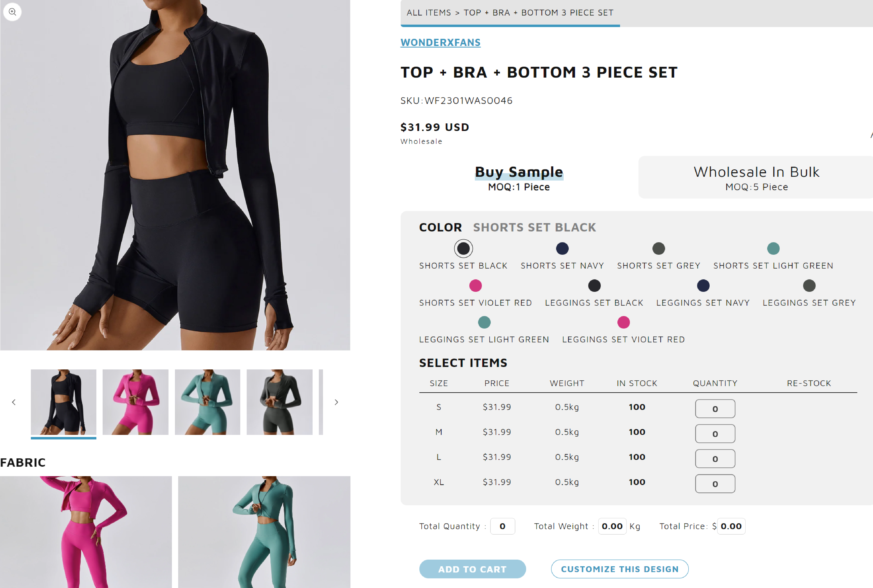The height and width of the screenshot is (588, 873).
Task: Select Shorts Set Violet Red color
Action: pos(476,285)
